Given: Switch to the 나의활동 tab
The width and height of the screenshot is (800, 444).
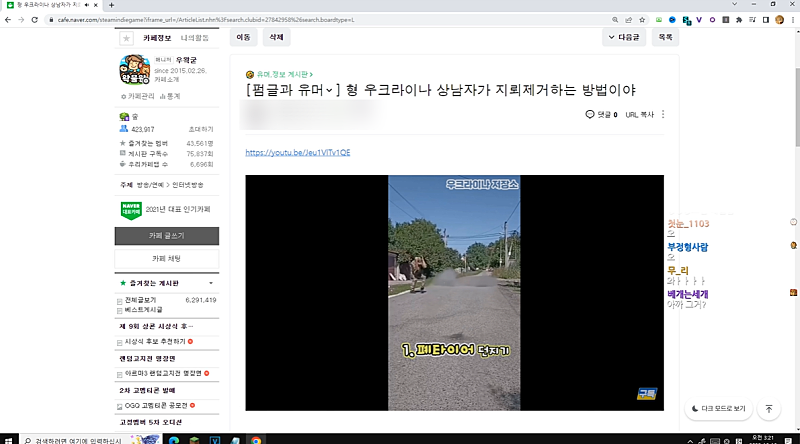Looking at the screenshot, I should coord(193,37).
